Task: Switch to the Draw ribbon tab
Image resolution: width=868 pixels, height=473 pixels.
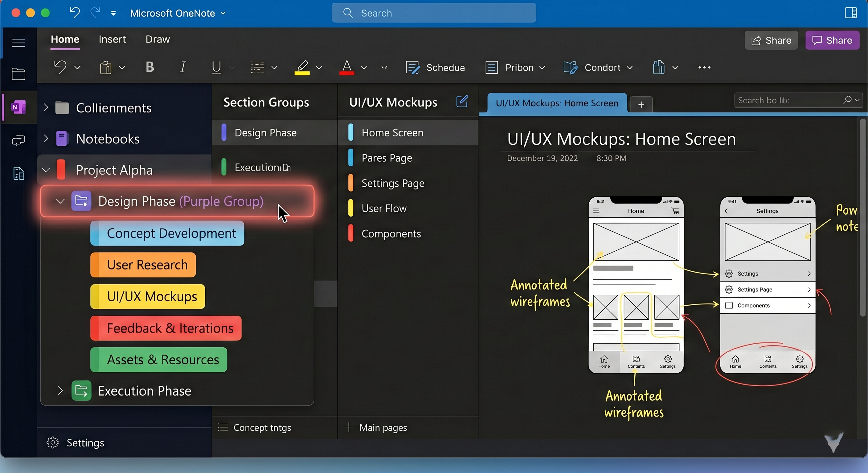Action: [158, 39]
